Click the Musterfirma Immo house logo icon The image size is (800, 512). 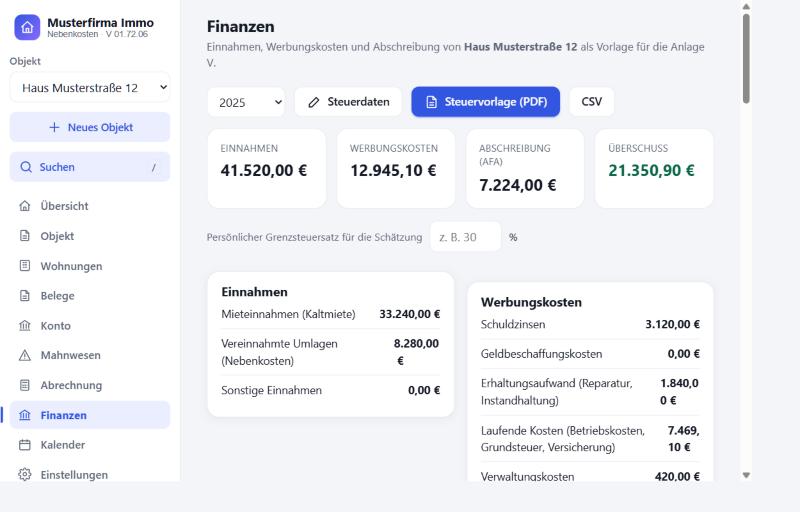click(x=27, y=27)
